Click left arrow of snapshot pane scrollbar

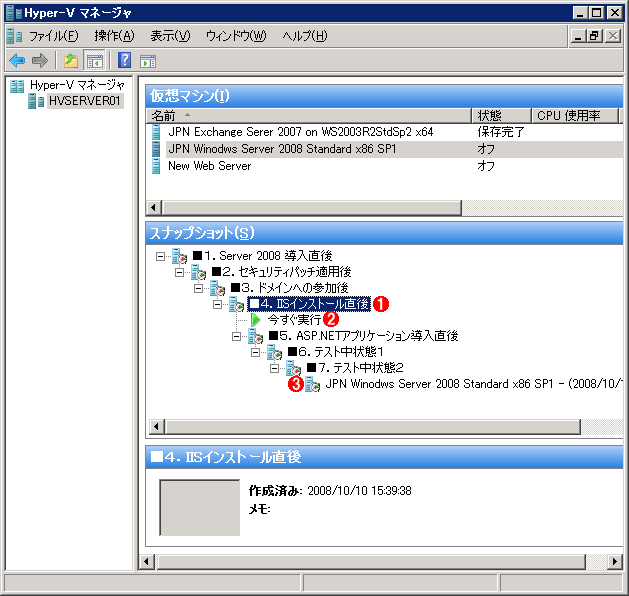pyautogui.click(x=156, y=427)
